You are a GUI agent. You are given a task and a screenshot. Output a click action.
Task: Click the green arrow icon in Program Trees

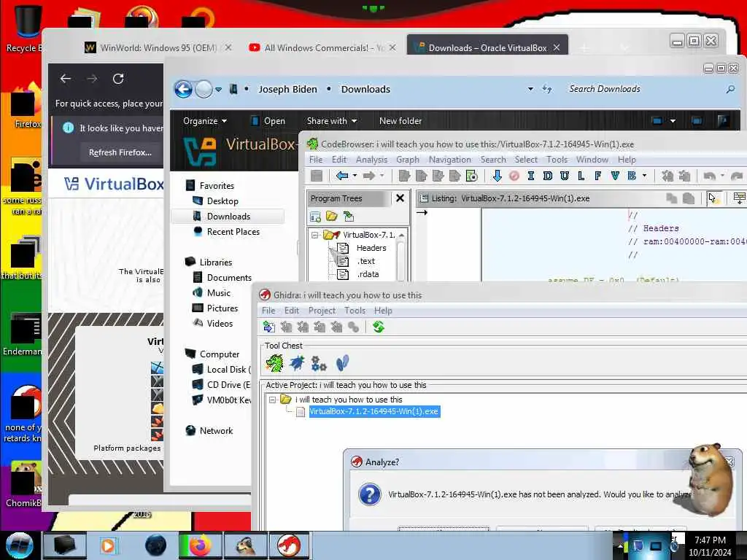coord(349,217)
